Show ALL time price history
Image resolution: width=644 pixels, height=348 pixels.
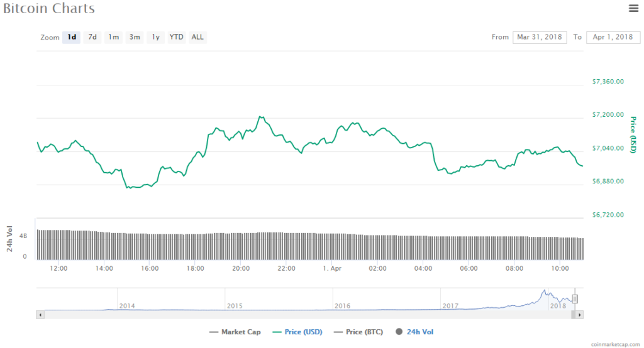[197, 37]
